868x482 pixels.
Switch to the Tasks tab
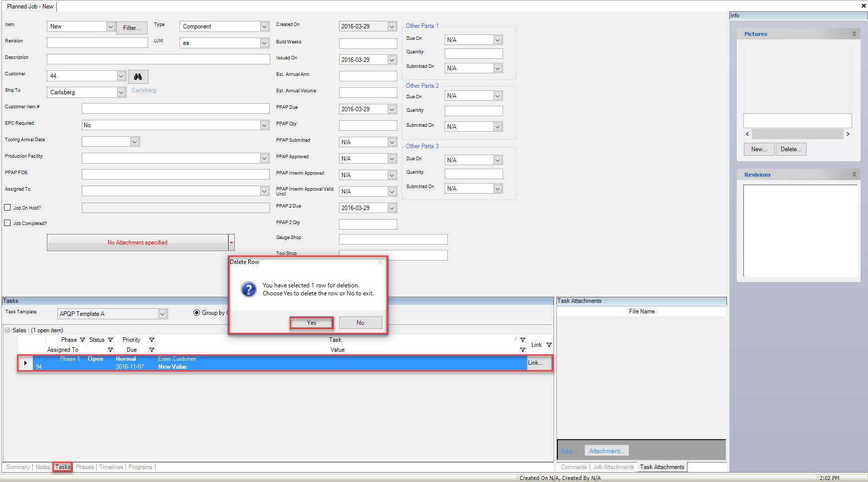click(63, 467)
